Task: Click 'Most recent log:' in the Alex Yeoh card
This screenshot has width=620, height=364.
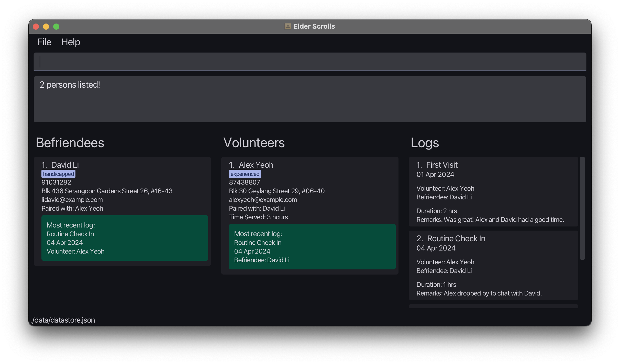Action: click(258, 234)
